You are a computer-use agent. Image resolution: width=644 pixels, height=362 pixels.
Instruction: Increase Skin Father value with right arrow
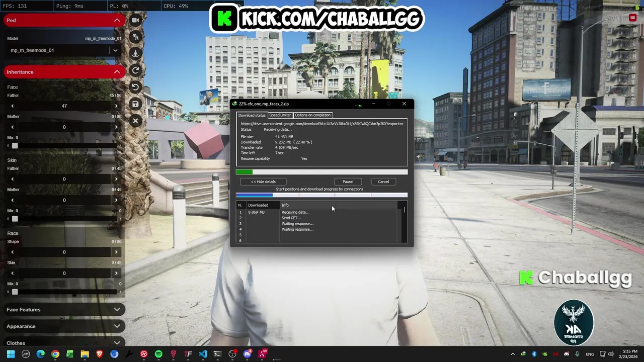point(116,179)
